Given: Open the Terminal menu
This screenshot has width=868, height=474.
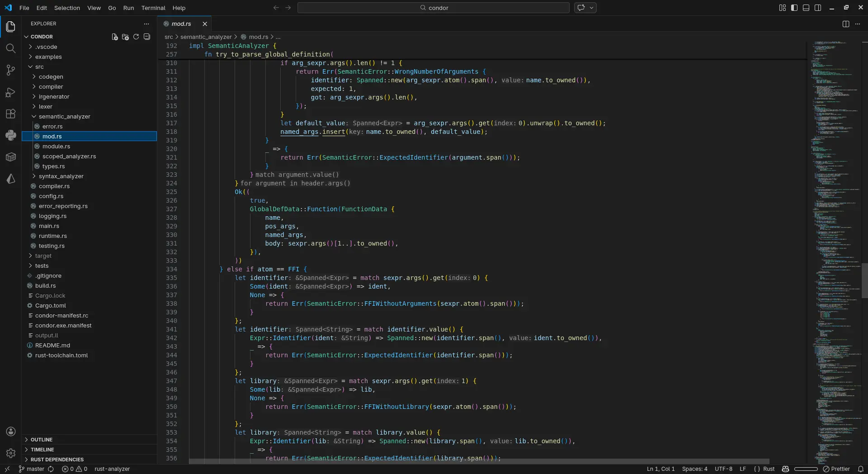Looking at the screenshot, I should (153, 8).
